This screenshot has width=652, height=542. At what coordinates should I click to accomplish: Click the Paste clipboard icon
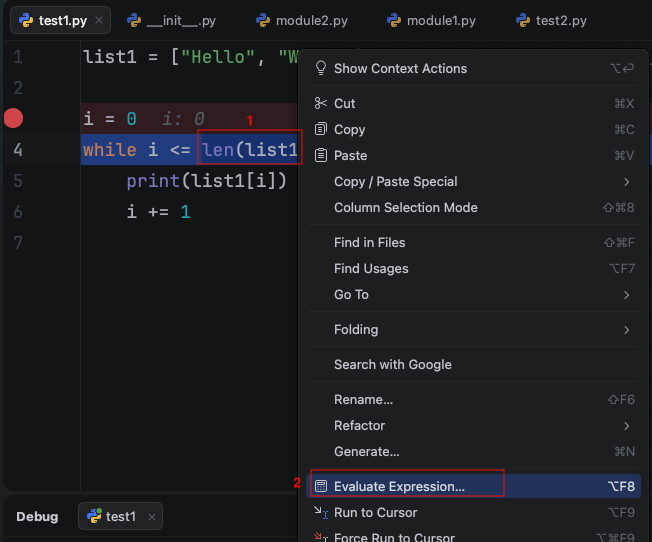321,155
